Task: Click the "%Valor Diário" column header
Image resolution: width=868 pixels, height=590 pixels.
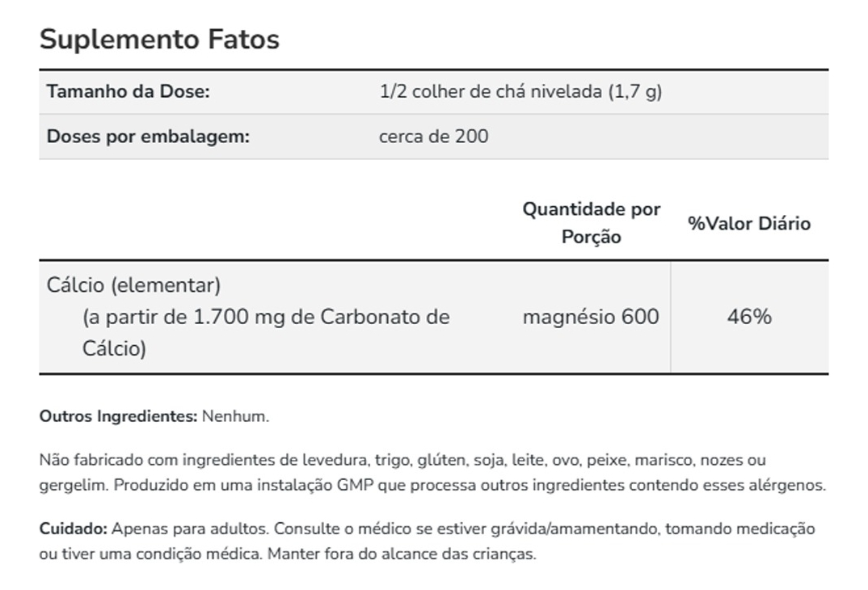Action: click(748, 224)
